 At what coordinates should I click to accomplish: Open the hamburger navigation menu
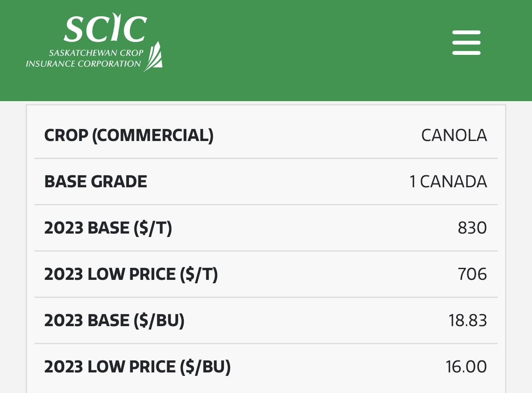[466, 42]
